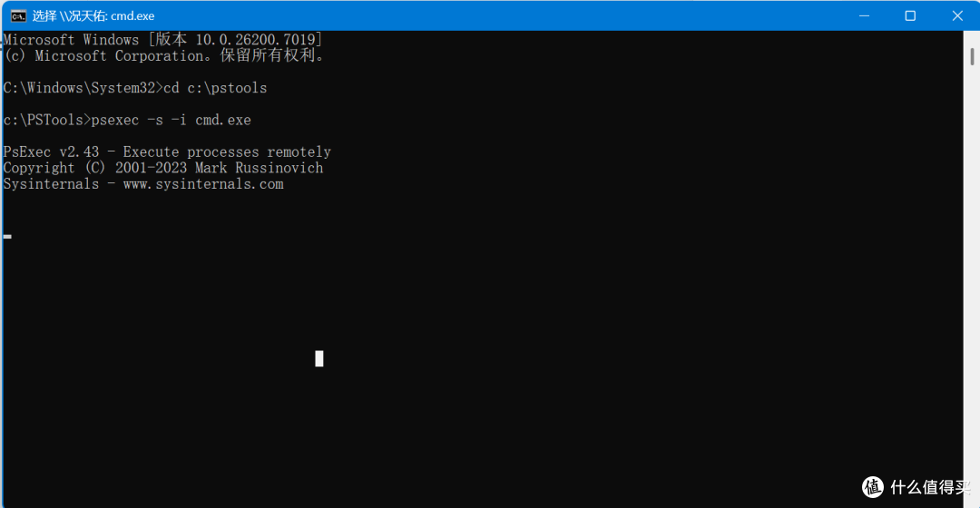Click the 'psexec -s -i cmd.exe' command line
The width and height of the screenshot is (980, 508).
point(127,120)
